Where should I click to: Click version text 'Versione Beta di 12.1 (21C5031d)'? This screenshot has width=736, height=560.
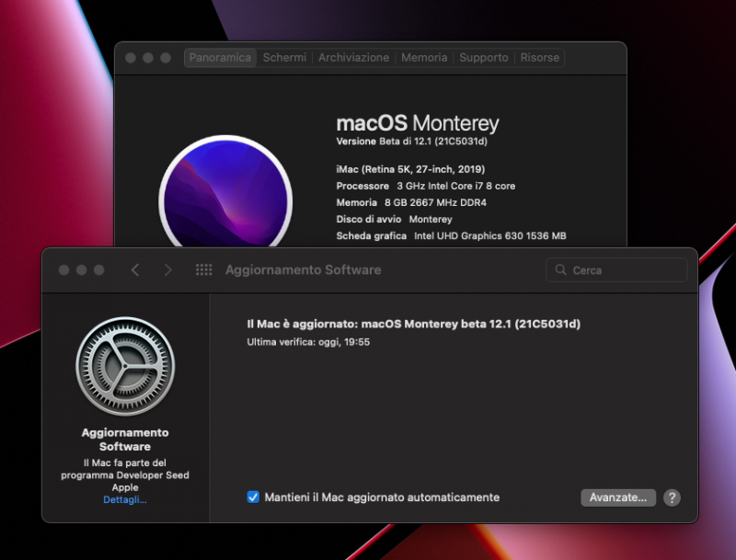pyautogui.click(x=411, y=142)
